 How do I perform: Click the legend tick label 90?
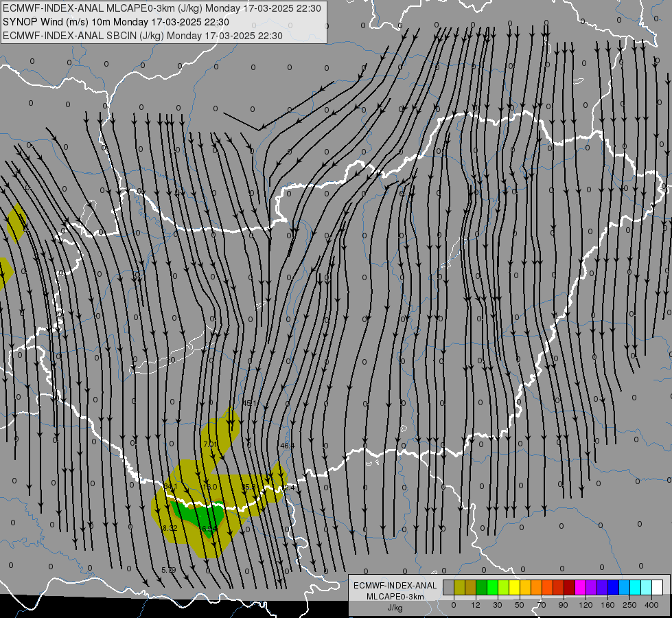(x=563, y=605)
